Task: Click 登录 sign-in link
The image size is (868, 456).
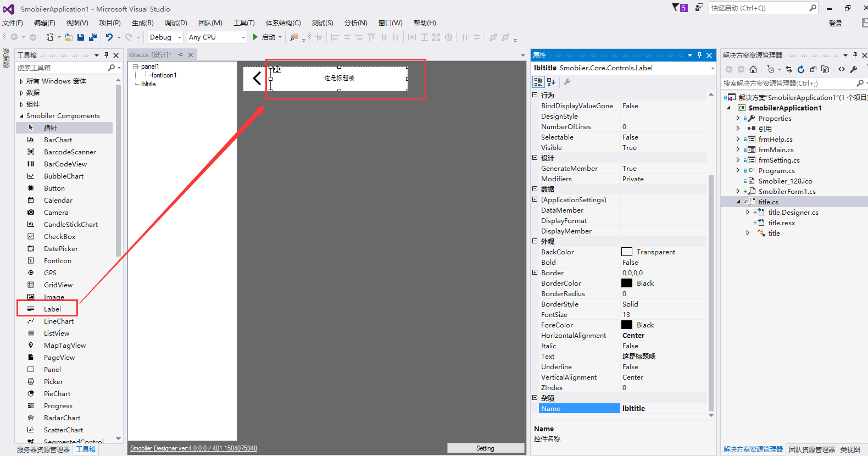Action: coord(836,23)
